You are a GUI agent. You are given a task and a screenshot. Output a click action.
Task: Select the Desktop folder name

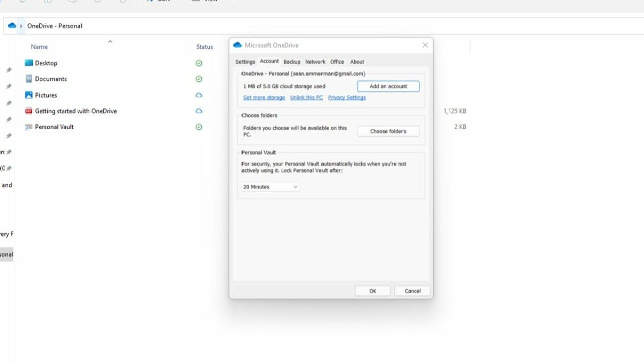pyautogui.click(x=46, y=63)
